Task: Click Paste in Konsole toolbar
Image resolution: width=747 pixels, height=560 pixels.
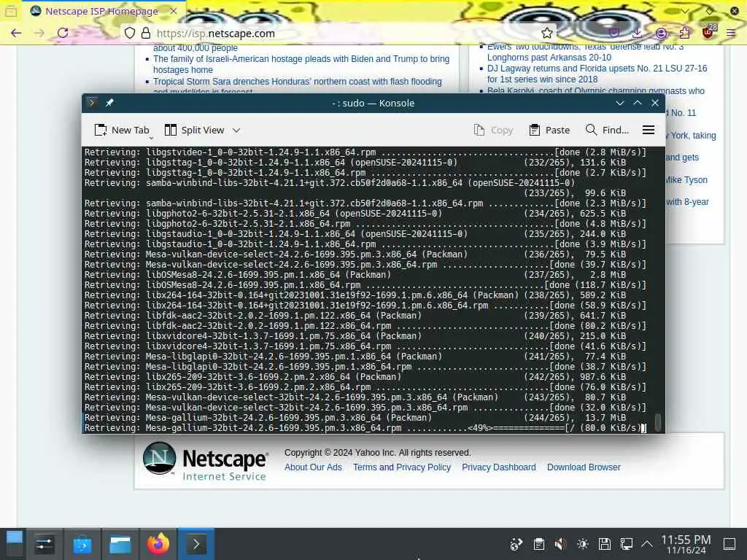Action: tap(549, 130)
